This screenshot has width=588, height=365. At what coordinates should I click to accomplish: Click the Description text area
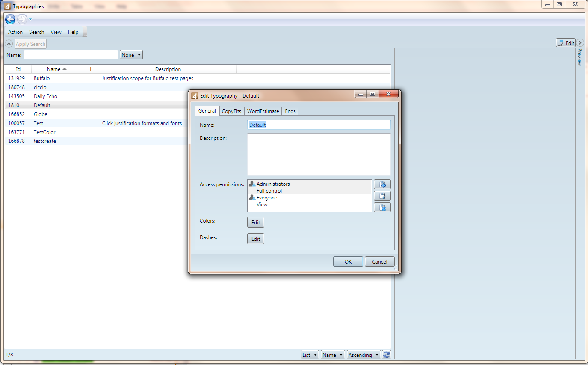pos(319,154)
